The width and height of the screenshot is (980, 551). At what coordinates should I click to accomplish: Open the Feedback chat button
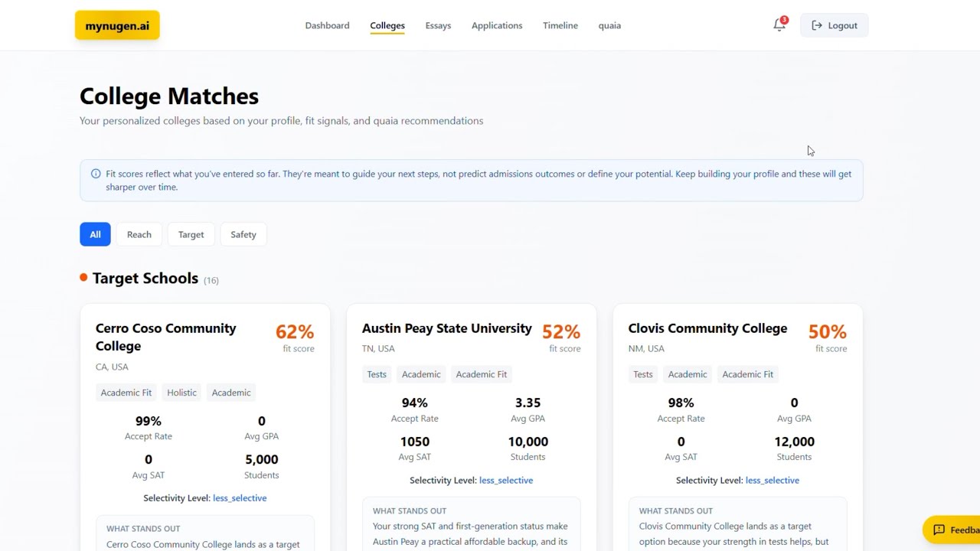tap(952, 530)
